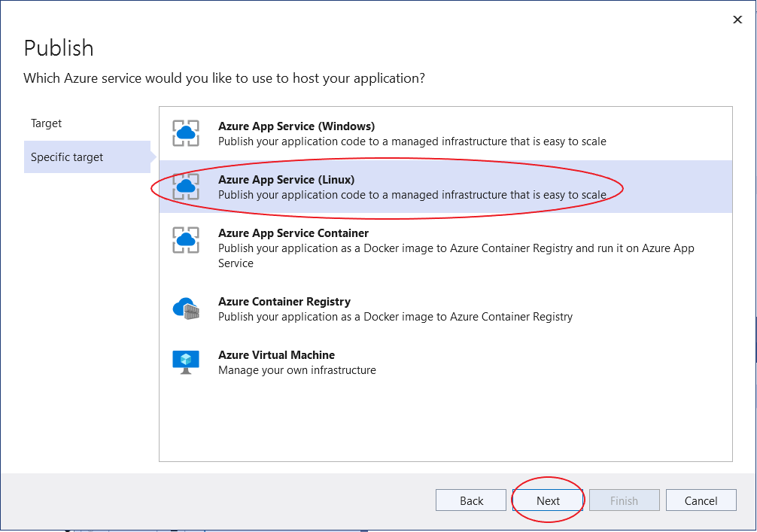
Task: Choose Azure App Service (Linux) title
Action: [x=286, y=180]
